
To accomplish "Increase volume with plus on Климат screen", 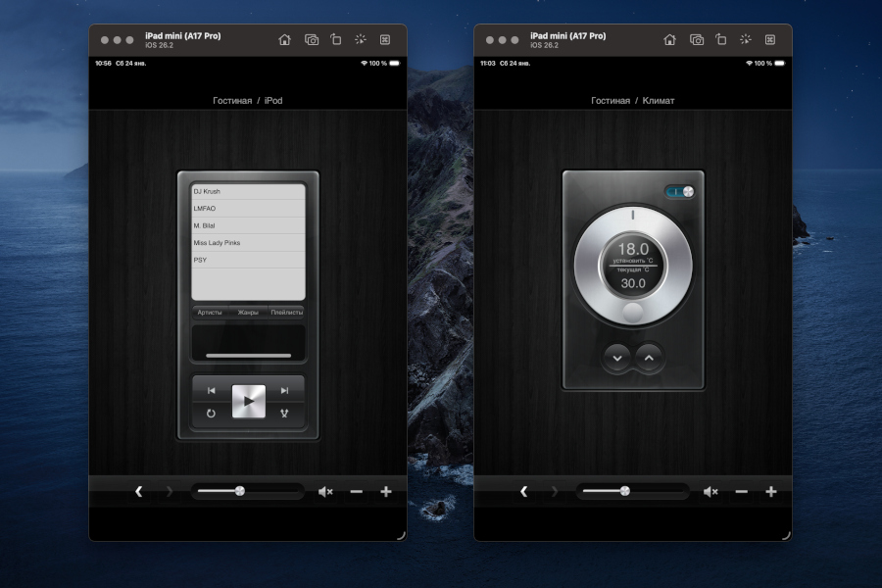I will [771, 492].
